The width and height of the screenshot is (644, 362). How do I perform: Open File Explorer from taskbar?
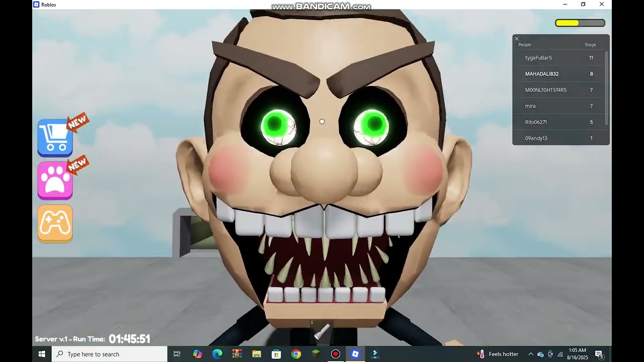pos(257,354)
